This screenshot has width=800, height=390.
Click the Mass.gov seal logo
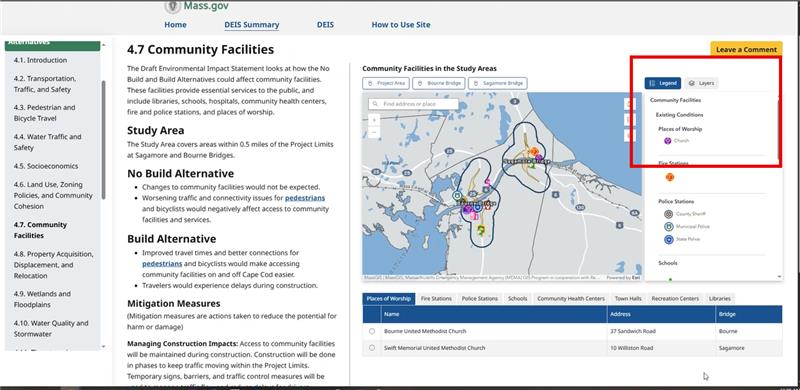point(173,6)
